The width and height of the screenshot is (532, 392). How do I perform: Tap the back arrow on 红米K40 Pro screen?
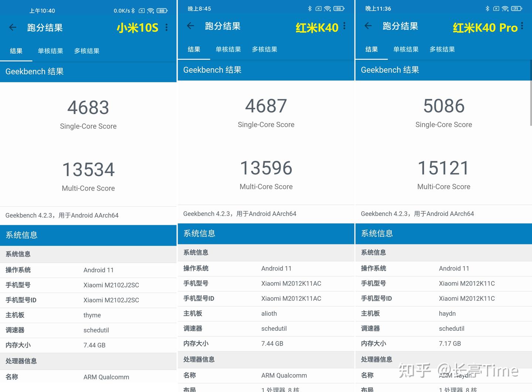coord(368,25)
